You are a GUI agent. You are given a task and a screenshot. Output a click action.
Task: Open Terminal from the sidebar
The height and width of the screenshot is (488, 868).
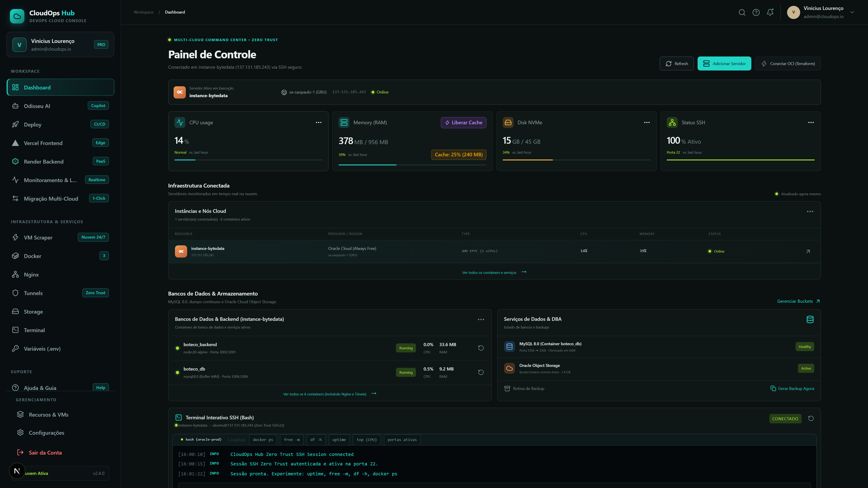[x=60, y=330]
